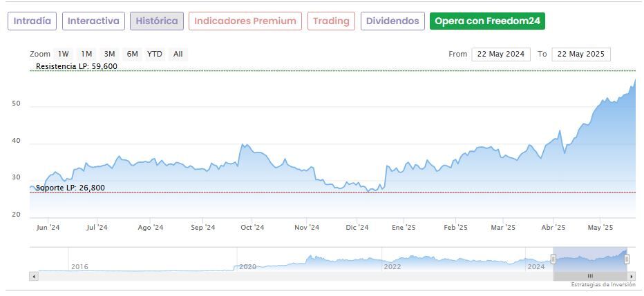This screenshot has width=644, height=296.
Task: Show All historical data range
Action: coord(178,54)
